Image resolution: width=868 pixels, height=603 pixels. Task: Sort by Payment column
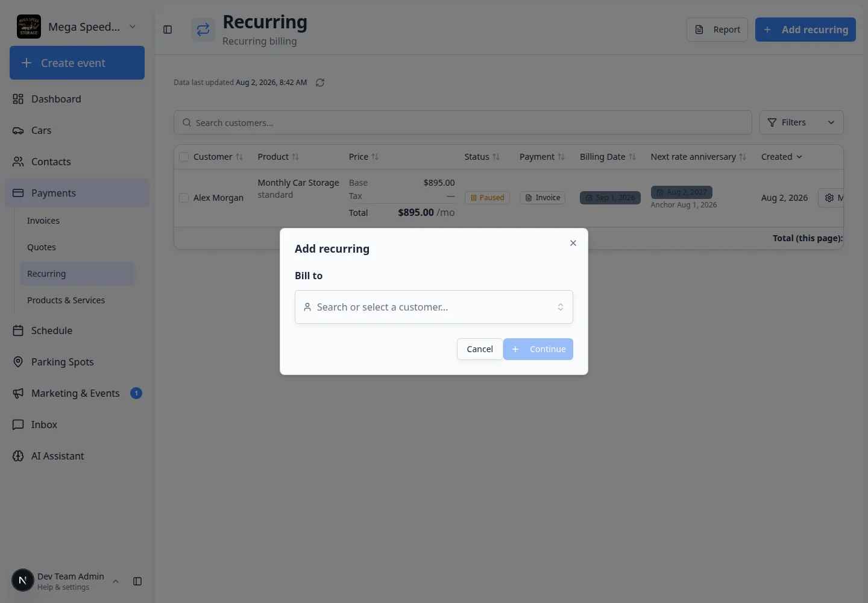542,157
